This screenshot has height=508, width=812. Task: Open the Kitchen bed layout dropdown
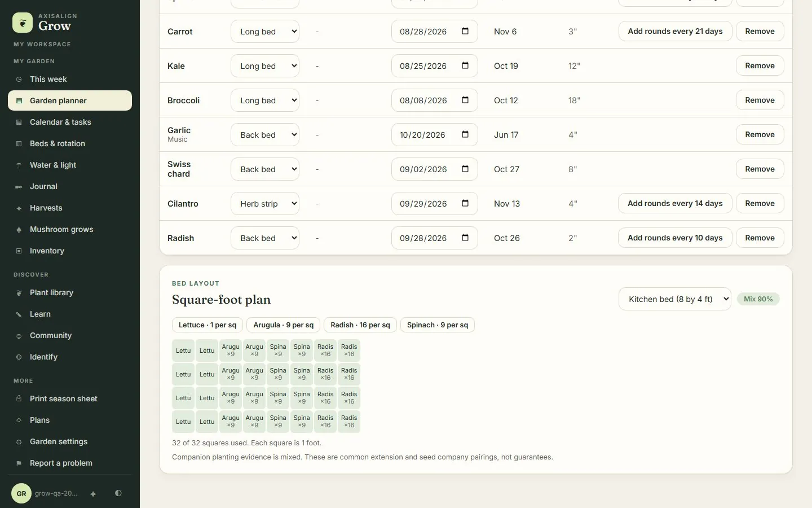[675, 299]
